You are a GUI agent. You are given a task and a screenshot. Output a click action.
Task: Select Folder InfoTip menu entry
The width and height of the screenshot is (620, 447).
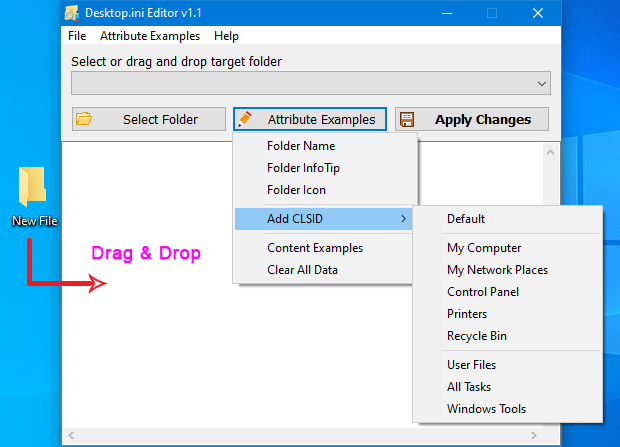click(x=303, y=168)
